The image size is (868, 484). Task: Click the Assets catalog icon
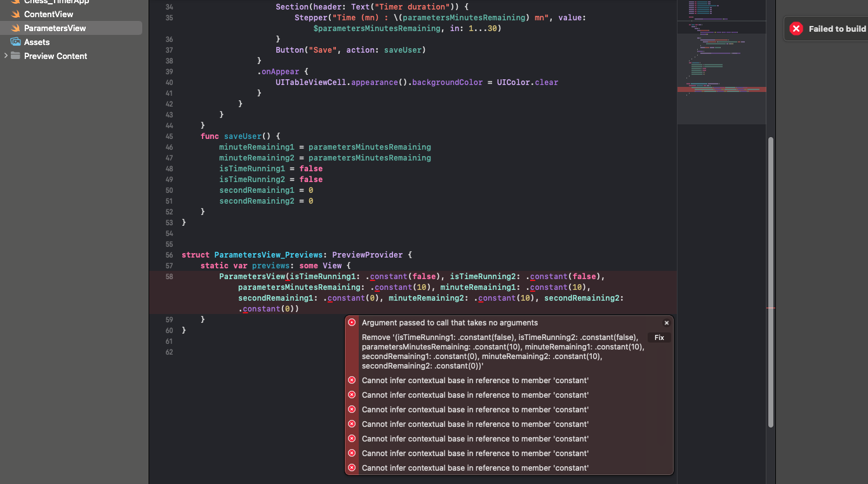pos(15,42)
